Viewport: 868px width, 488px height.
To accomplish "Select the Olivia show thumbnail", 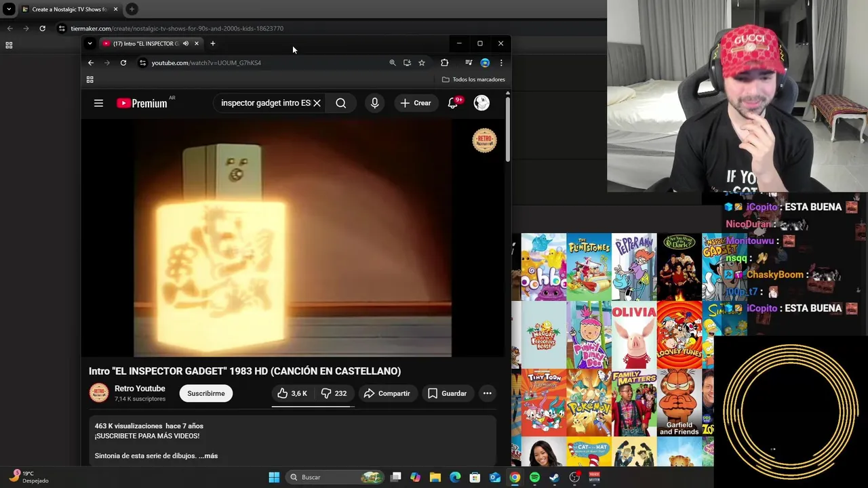I will click(x=634, y=335).
